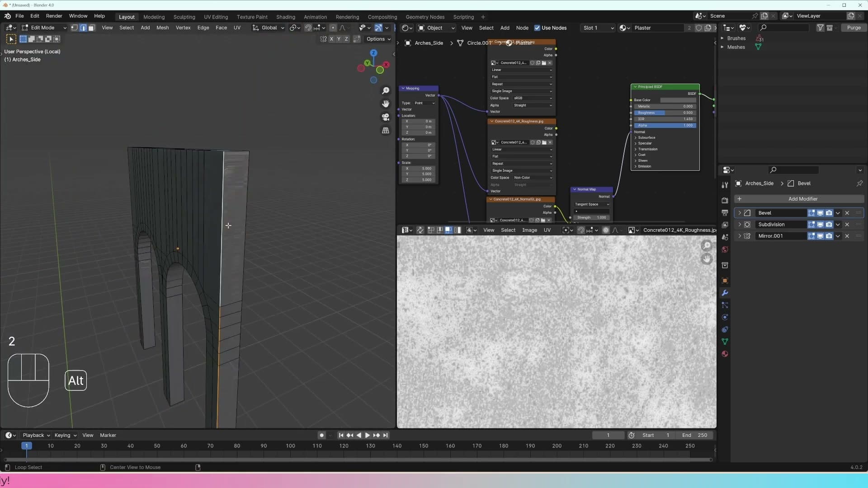This screenshot has width=868, height=488.
Task: Click the 3D viewport pan hand icon
Action: [386, 104]
